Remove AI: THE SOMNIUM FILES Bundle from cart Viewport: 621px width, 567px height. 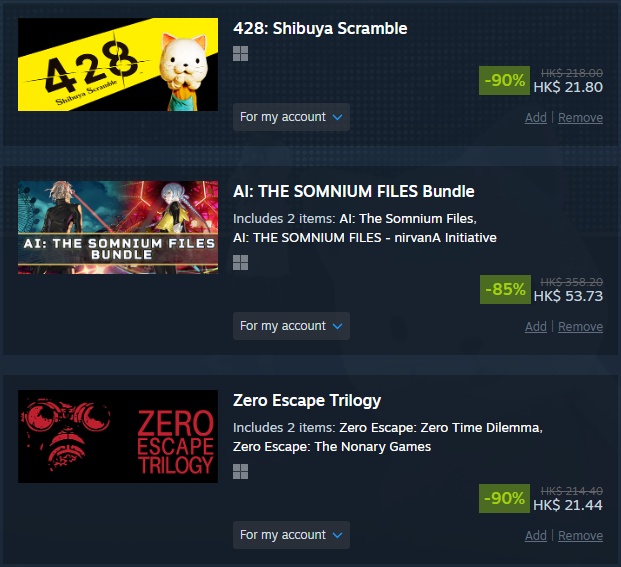pos(580,327)
